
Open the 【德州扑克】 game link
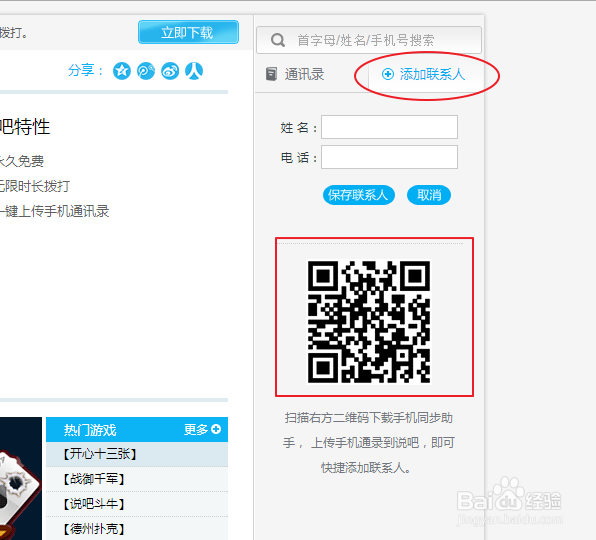pos(94,529)
